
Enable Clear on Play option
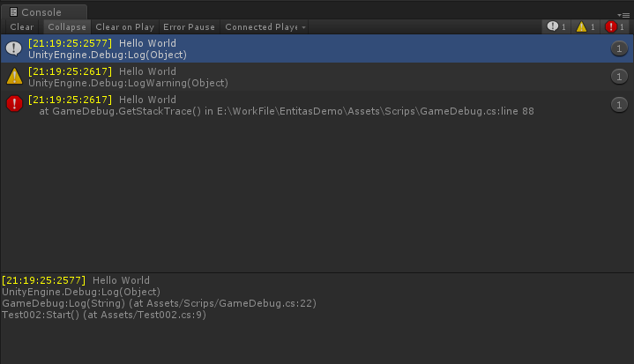[124, 27]
